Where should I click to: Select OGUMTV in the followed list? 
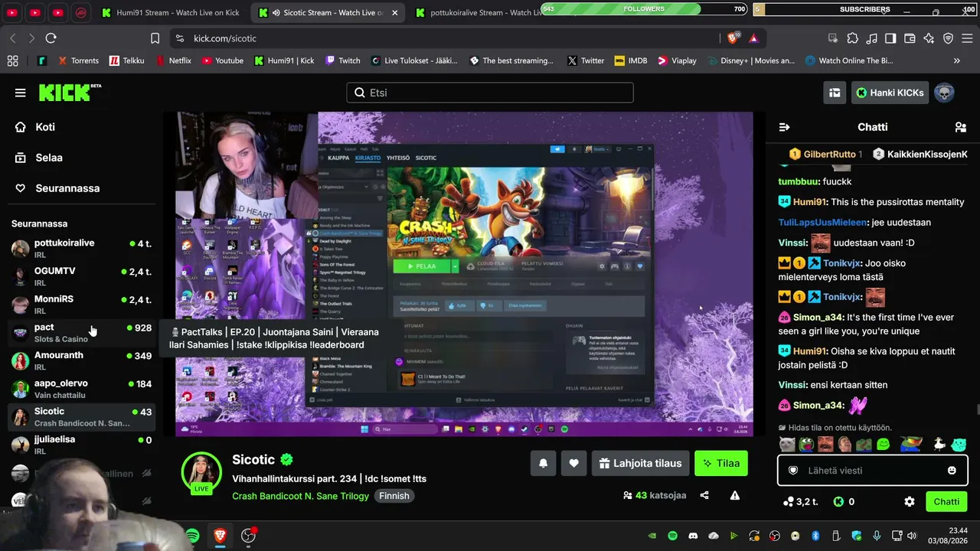click(82, 277)
